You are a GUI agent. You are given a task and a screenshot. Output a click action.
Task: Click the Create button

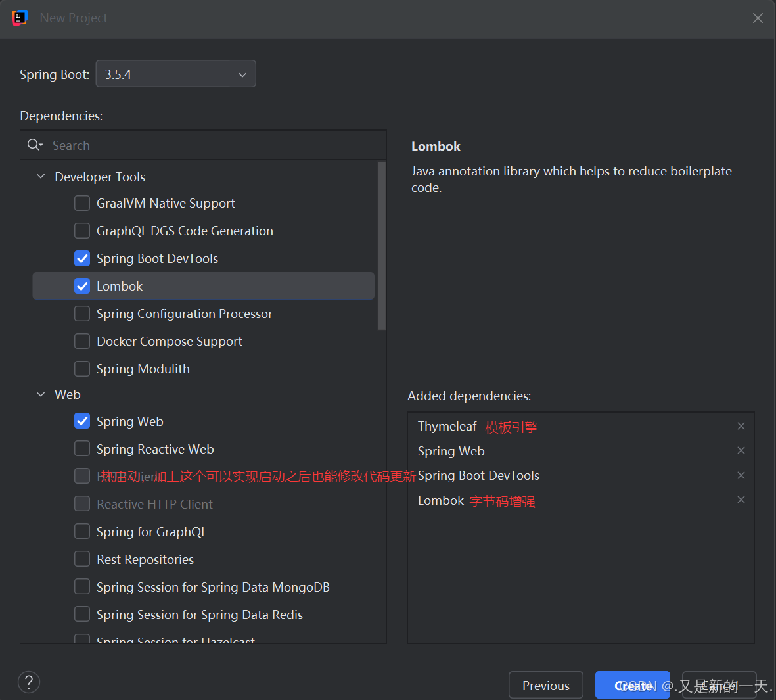pyautogui.click(x=633, y=685)
